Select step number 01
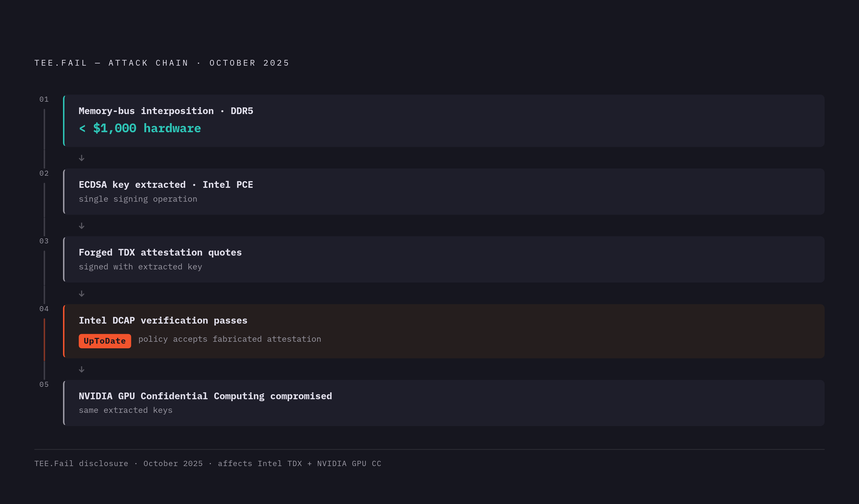The height and width of the screenshot is (504, 859). pos(44,99)
